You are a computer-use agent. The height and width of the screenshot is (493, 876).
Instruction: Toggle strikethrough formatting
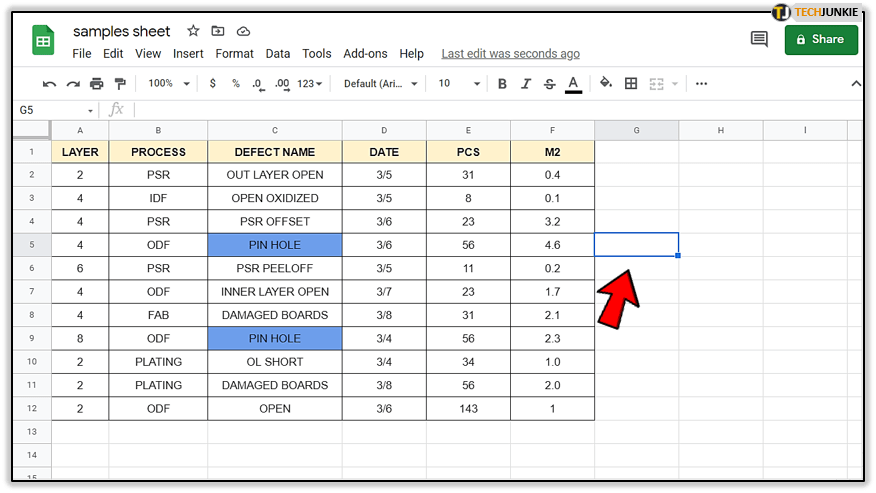coord(549,84)
